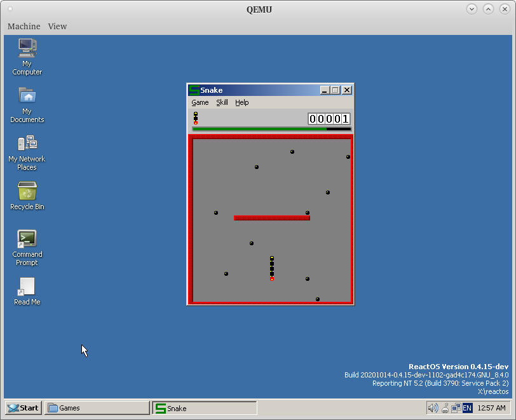Click the Start button

pos(23,408)
